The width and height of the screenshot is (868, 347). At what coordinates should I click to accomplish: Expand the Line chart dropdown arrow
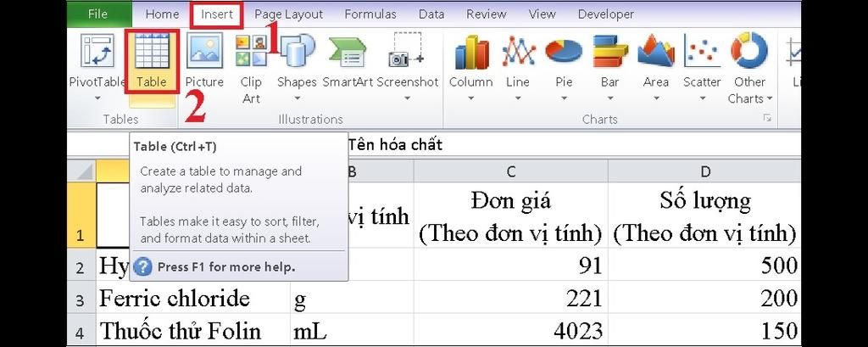click(518, 98)
